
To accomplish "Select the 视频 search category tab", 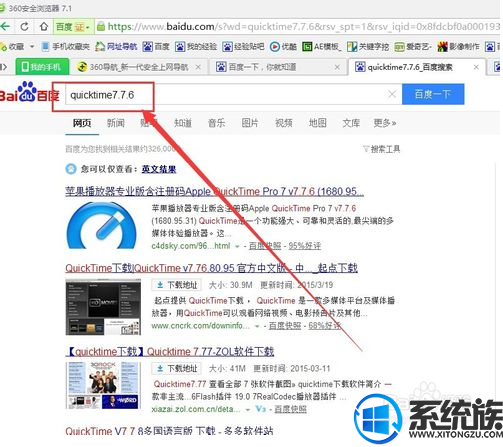I will [x=284, y=123].
